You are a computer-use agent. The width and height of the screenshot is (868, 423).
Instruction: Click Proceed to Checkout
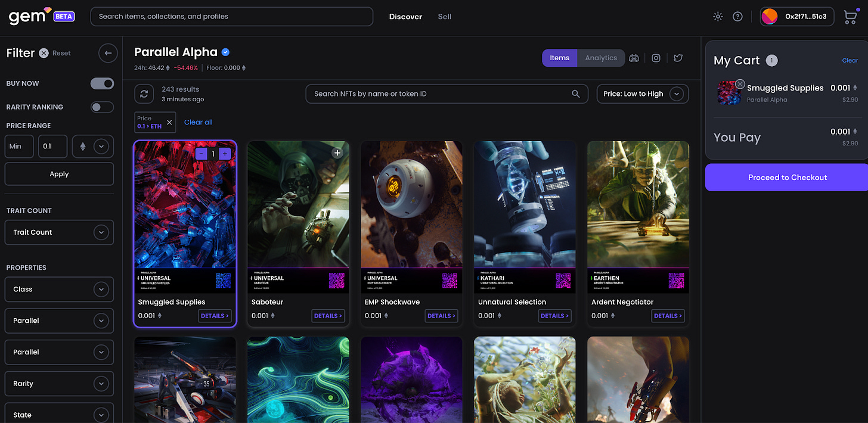pyautogui.click(x=787, y=178)
